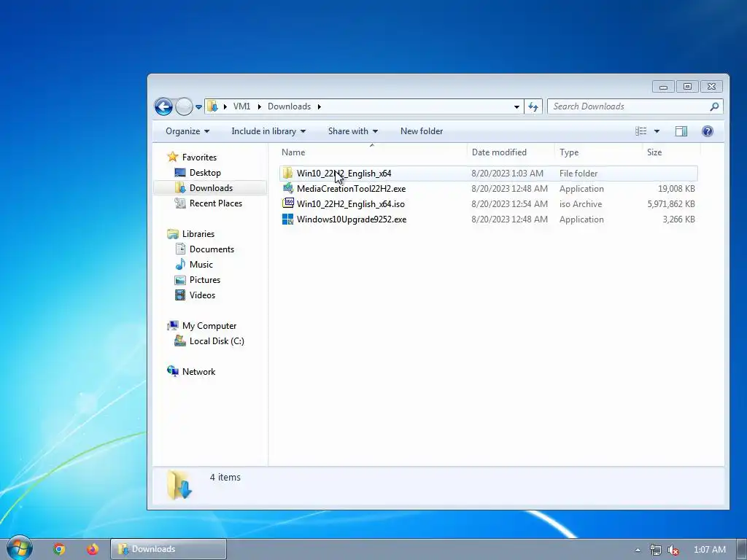Expand the VM1 breadcrumb arrow
The image size is (747, 560).
tap(259, 106)
